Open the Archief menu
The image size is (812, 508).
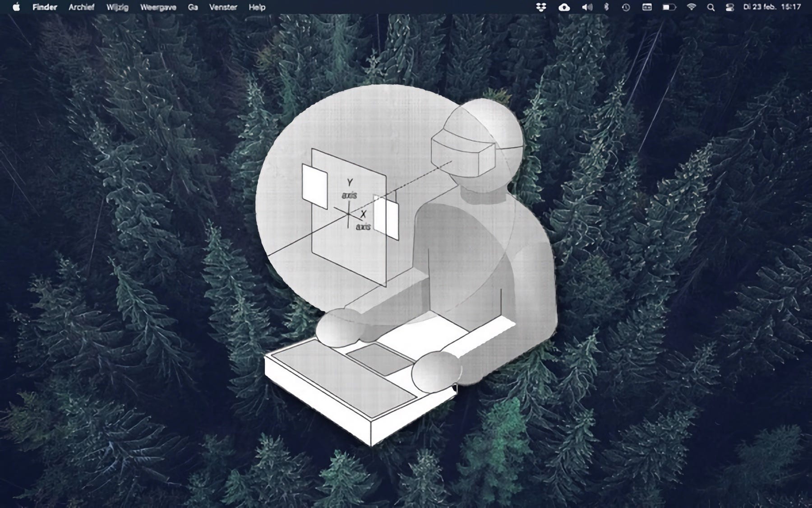81,7
